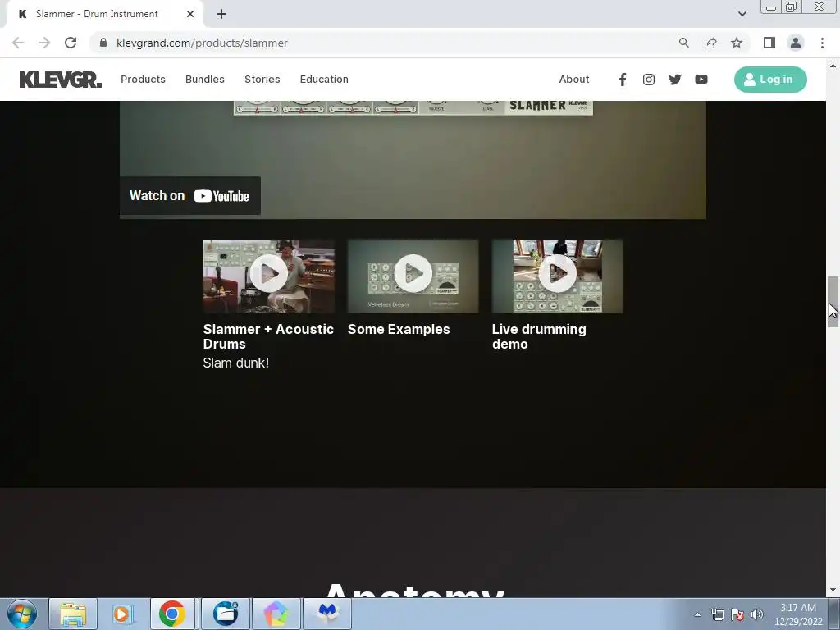Image resolution: width=840 pixels, height=630 pixels.
Task: Open File Explorer from taskbar
Action: [73, 614]
